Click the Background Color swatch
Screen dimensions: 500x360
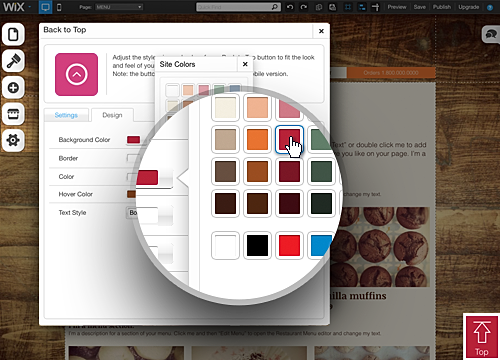133,140
